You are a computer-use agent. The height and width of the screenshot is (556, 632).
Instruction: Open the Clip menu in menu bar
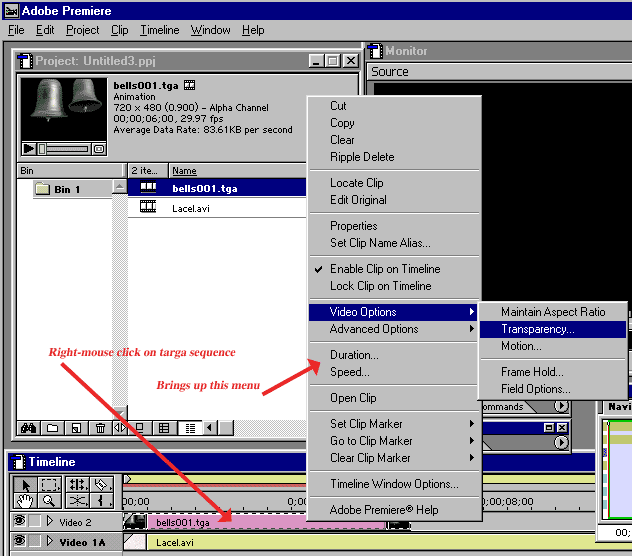[x=120, y=30]
